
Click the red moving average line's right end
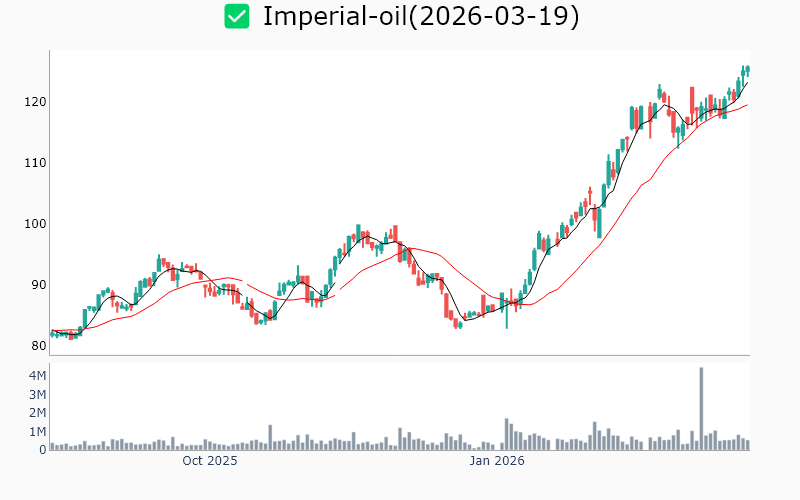747,105
